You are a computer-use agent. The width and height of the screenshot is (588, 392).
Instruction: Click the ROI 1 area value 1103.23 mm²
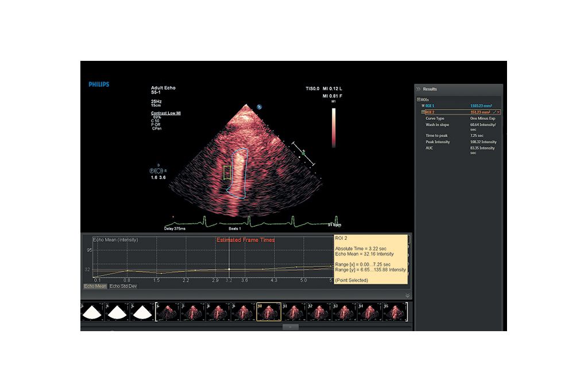click(x=481, y=106)
